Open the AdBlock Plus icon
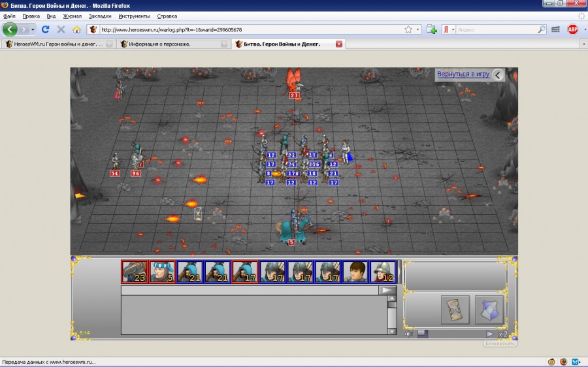Image resolution: width=588 pixels, height=367 pixels. pos(572,29)
